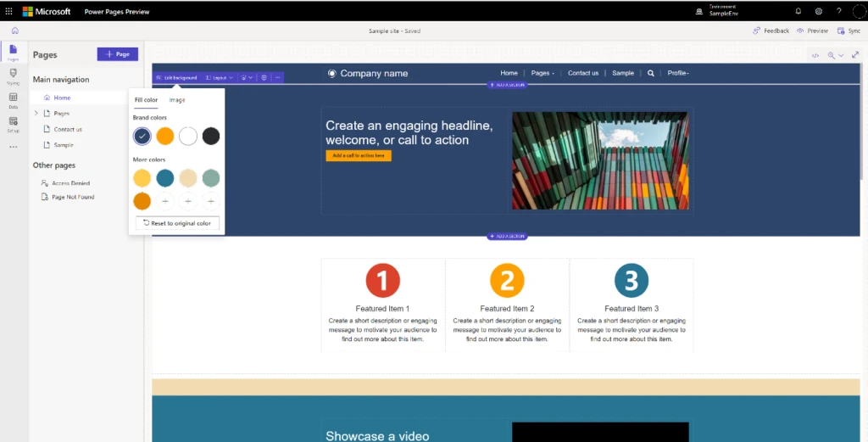This screenshot has height=442, width=868.
Task: Click the section settings icon on purple toolbar
Action: click(264, 77)
